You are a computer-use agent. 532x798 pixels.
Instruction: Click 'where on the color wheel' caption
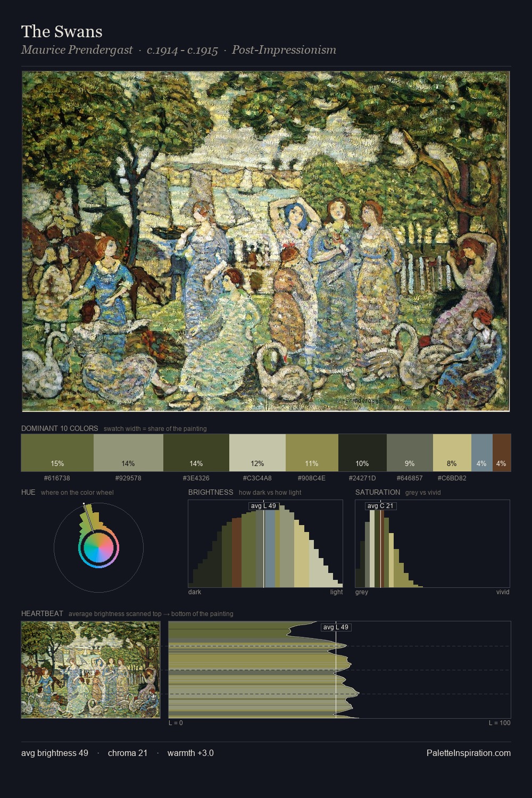[77, 493]
